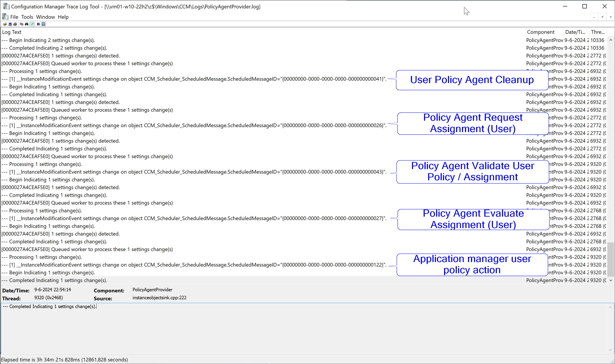Click inside the log detail text box
Viewport: 615px width, 364px height.
(294, 329)
